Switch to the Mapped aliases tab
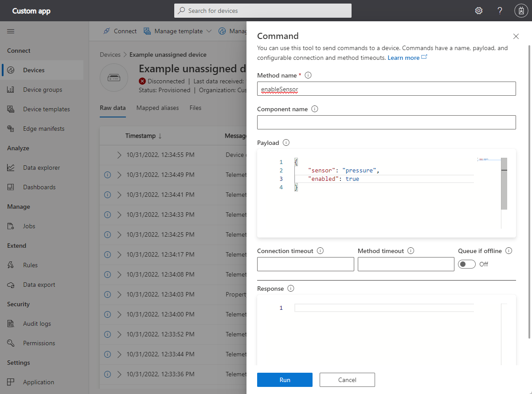 point(157,108)
